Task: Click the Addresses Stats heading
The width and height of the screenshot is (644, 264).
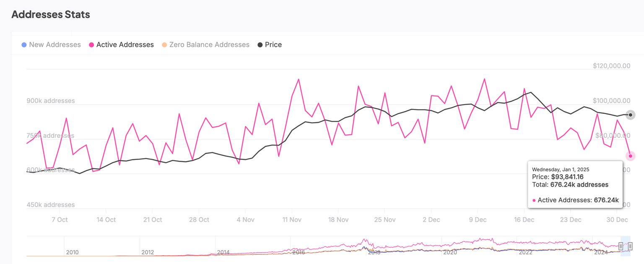Action: click(x=51, y=15)
